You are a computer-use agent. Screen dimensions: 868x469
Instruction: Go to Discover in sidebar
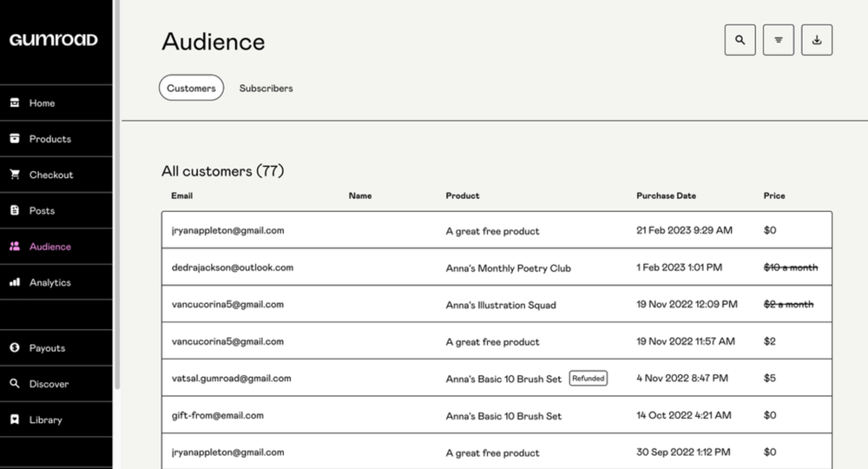coord(56,384)
